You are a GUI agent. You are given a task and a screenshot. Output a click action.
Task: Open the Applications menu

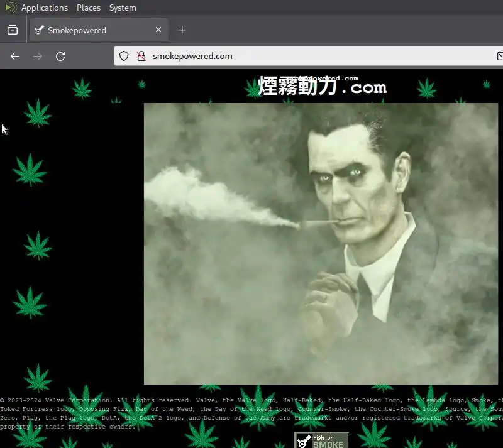(45, 8)
